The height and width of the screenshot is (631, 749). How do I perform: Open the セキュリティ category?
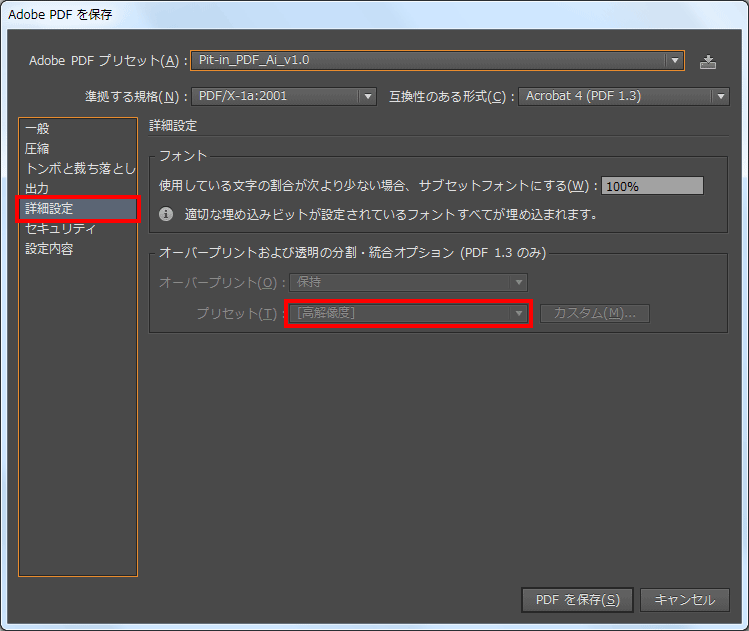point(60,229)
